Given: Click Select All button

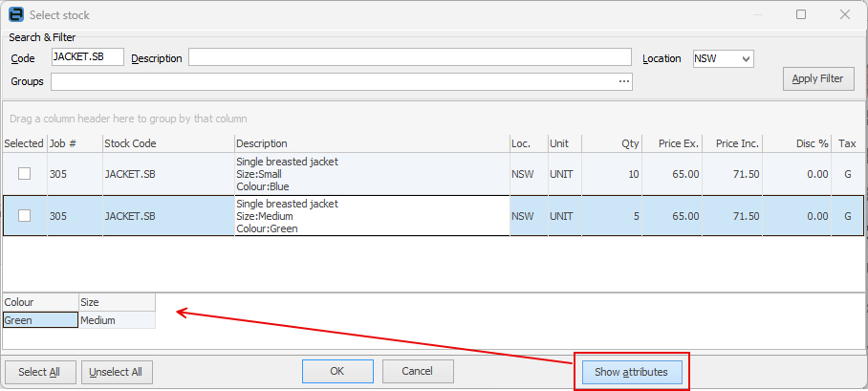Looking at the screenshot, I should [39, 372].
